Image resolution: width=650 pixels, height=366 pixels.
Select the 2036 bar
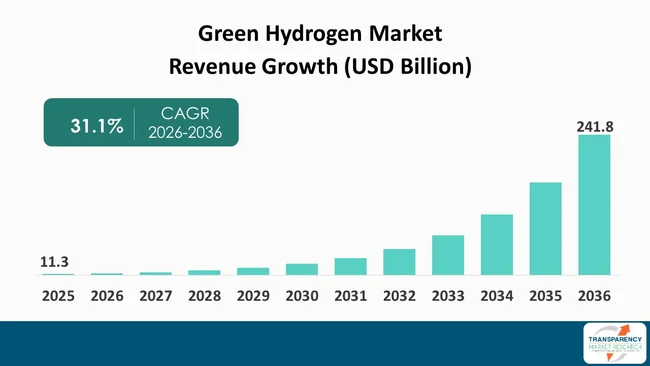594,205
